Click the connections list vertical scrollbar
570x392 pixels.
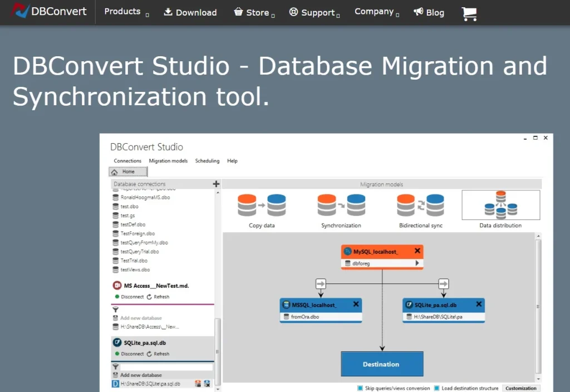pyautogui.click(x=218, y=351)
